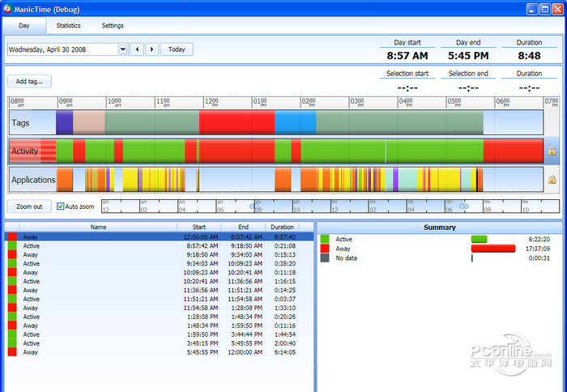Image resolution: width=567 pixels, height=392 pixels.
Task: Select the Active row with duration 1:16:15
Action: click(x=159, y=281)
